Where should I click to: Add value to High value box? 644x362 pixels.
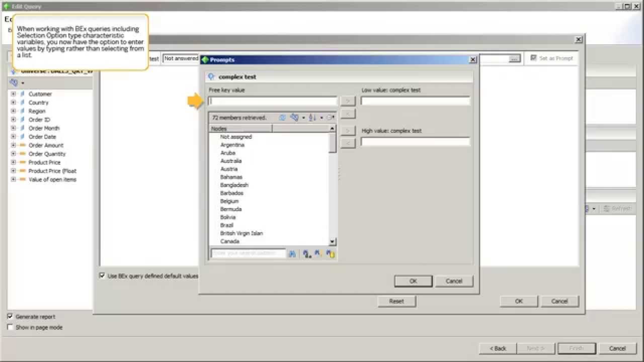[x=348, y=131]
